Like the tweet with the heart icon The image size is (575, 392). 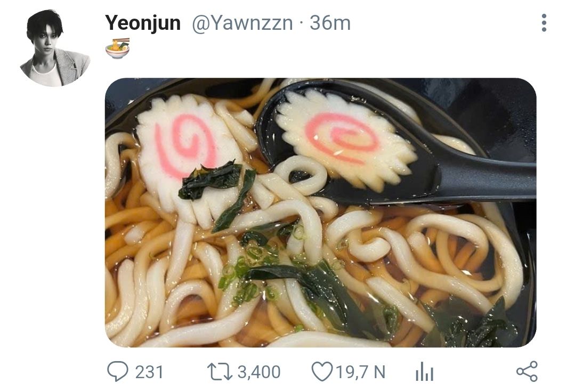(321, 372)
